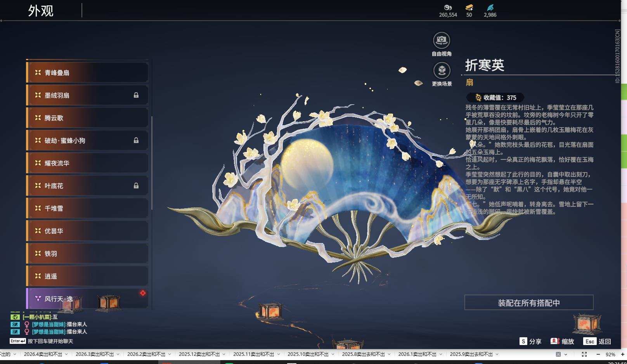This screenshot has height=364, width=627.
Task: Click the Enter key chat icon
Action: [17, 341]
